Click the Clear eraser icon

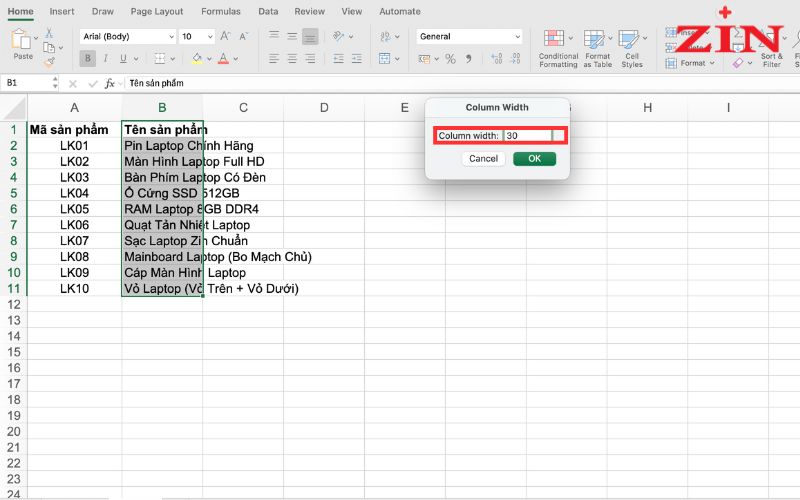pos(738,63)
